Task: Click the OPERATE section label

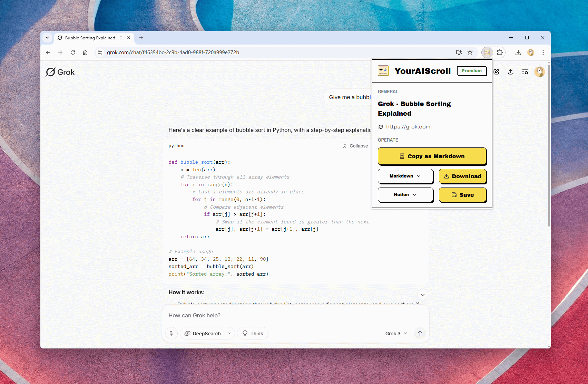Action: [388, 140]
